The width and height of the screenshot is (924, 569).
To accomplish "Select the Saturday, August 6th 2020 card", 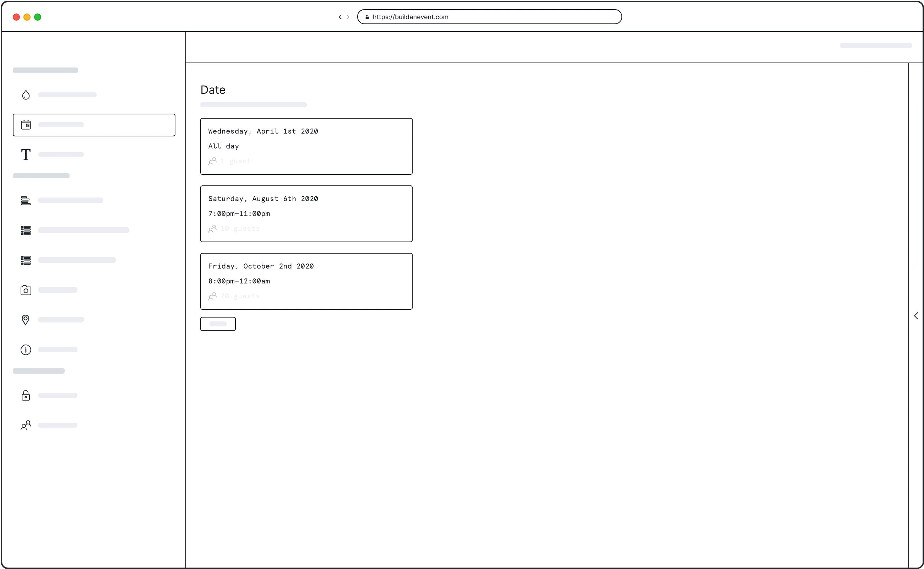I will click(x=306, y=213).
